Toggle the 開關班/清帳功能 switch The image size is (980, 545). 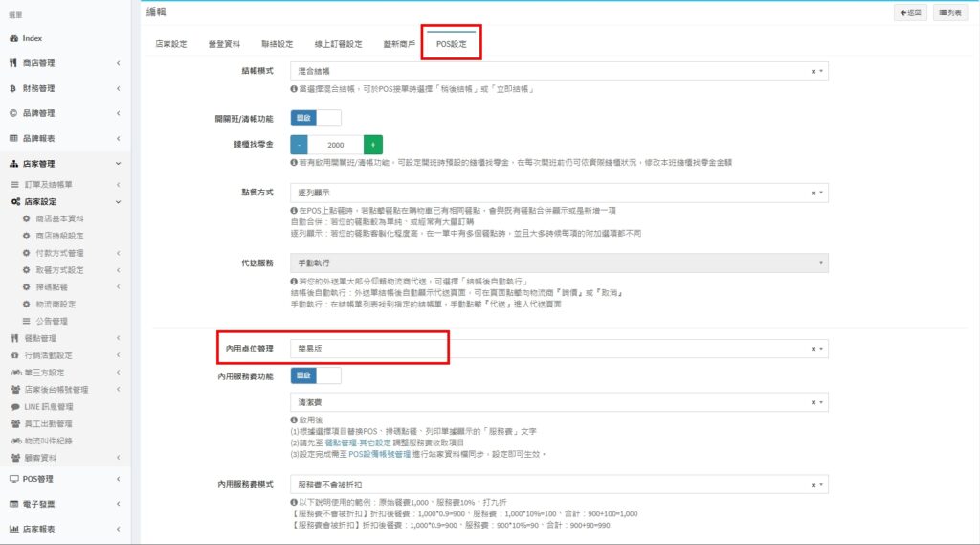[315, 119]
